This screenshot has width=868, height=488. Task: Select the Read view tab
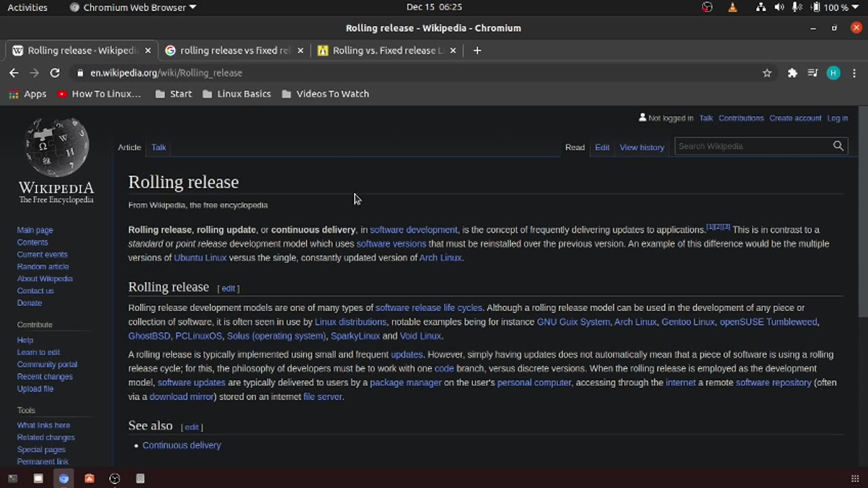pyautogui.click(x=575, y=147)
